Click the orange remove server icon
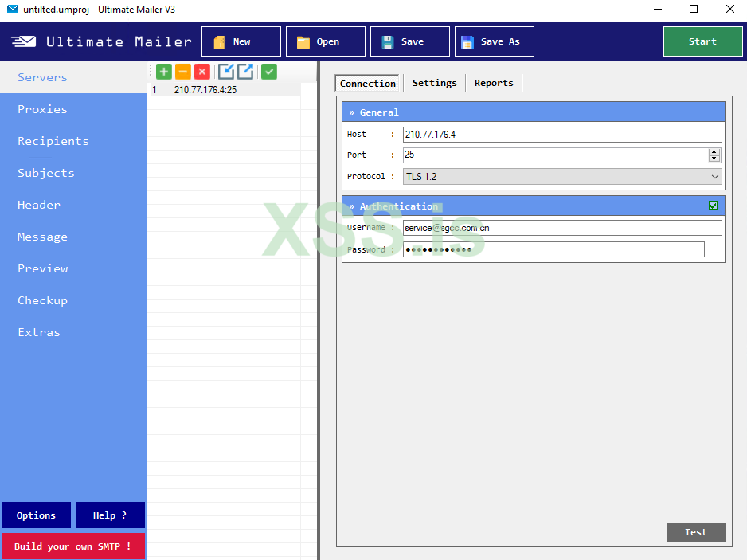747x560 pixels. click(x=183, y=72)
